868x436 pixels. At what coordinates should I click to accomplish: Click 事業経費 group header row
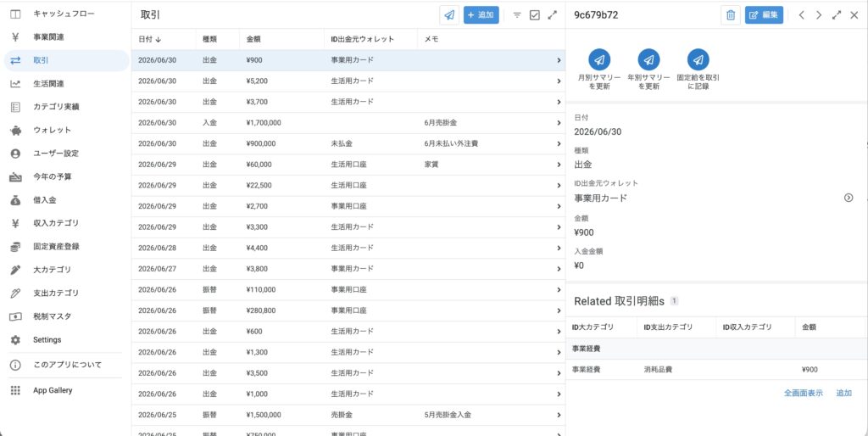716,349
